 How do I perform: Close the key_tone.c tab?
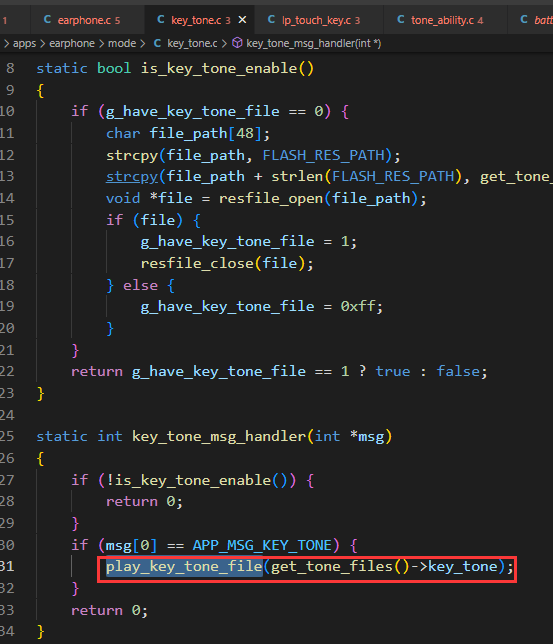click(242, 20)
